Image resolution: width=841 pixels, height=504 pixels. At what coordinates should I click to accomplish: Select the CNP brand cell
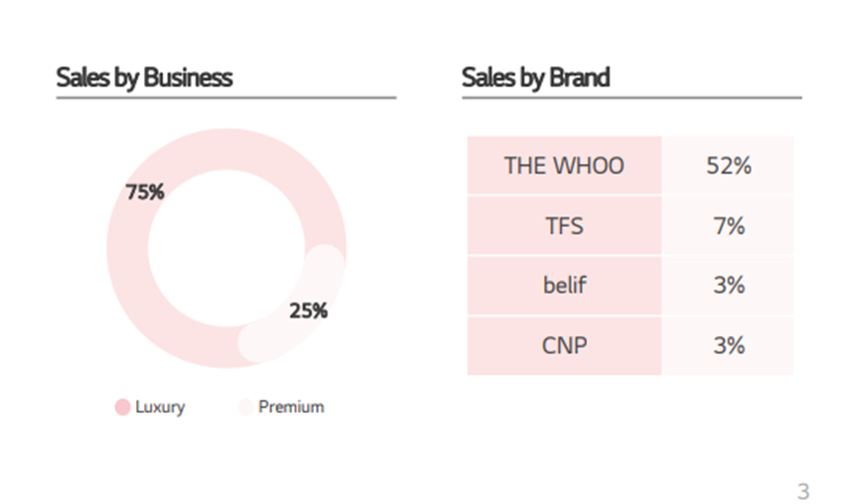564,345
